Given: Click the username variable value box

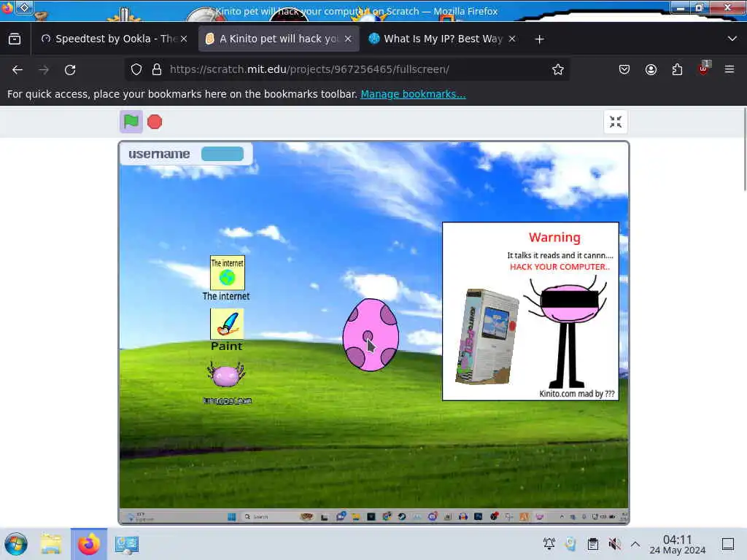Looking at the screenshot, I should tap(222, 154).
